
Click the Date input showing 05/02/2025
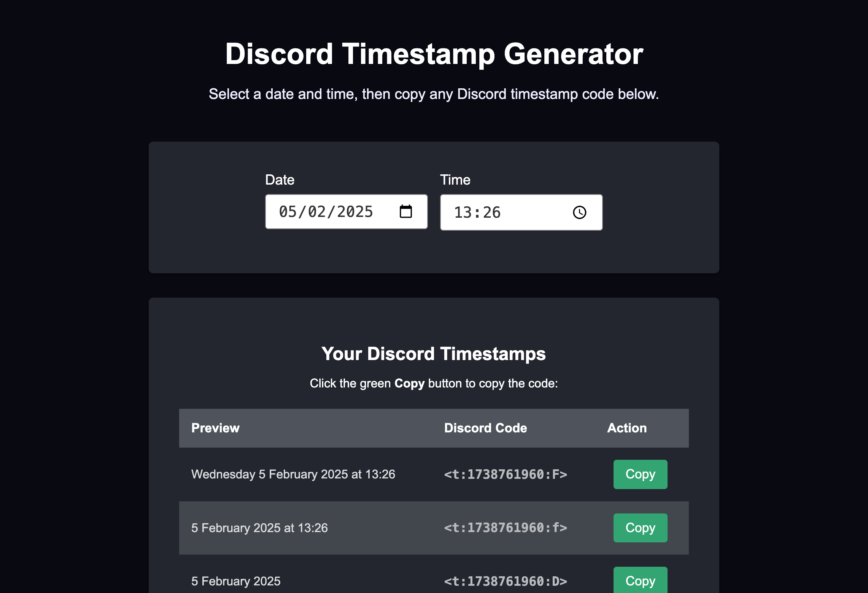347,212
